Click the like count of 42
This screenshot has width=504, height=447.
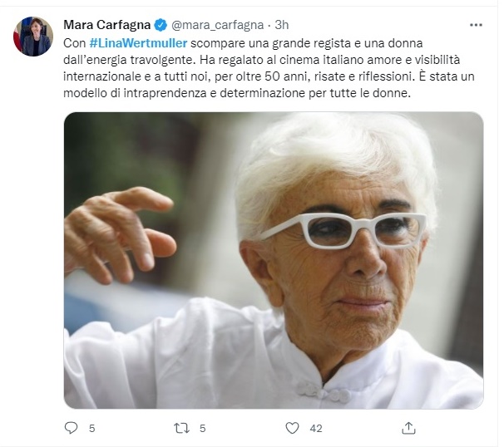point(316,429)
